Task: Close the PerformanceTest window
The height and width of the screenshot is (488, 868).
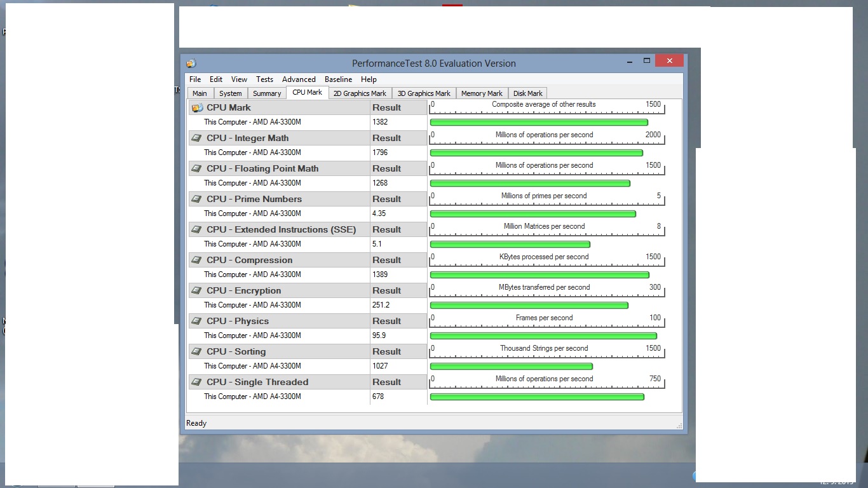Action: (x=670, y=61)
